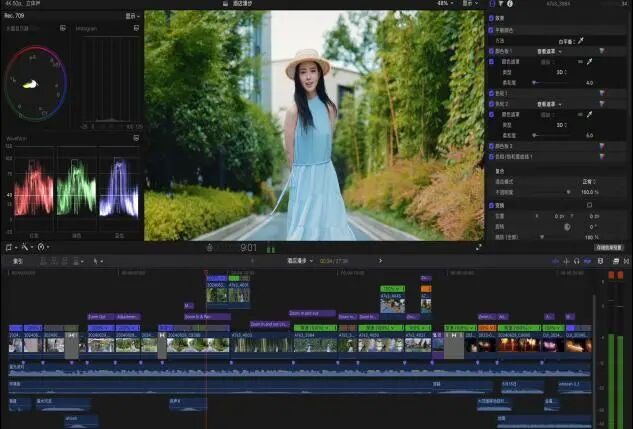Click the append clip icon
Image resolution: width=633 pixels, height=429 pixels.
click(64, 262)
